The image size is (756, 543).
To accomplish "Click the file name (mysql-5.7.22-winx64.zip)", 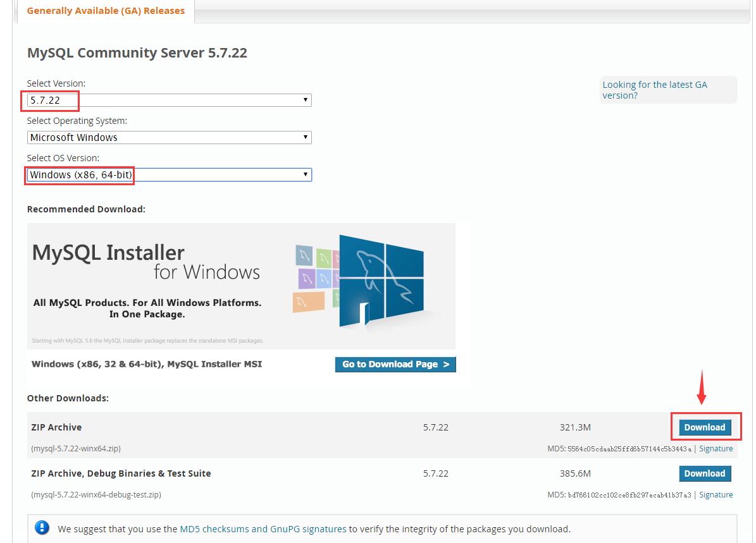I will pos(76,449).
